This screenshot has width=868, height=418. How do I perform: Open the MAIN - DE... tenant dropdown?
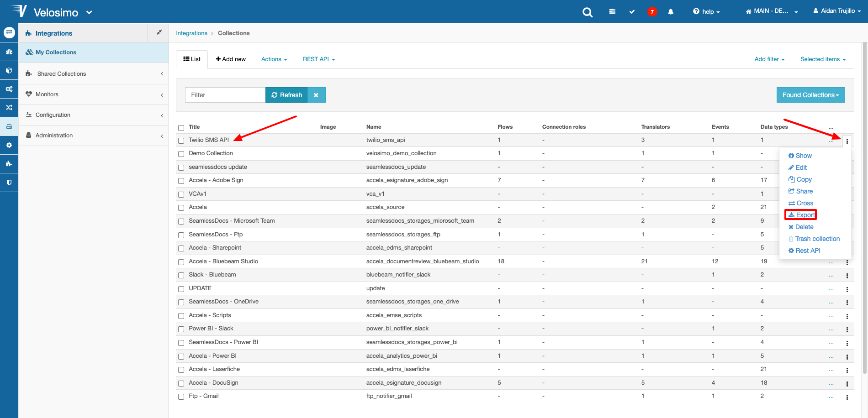pos(772,11)
